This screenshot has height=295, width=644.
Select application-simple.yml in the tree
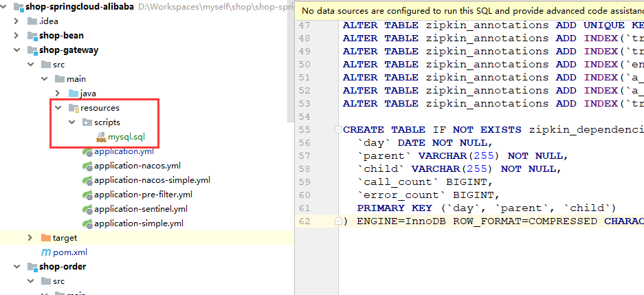139,223
